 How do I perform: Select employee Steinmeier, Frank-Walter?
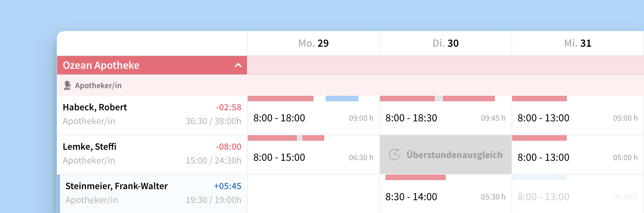click(116, 186)
